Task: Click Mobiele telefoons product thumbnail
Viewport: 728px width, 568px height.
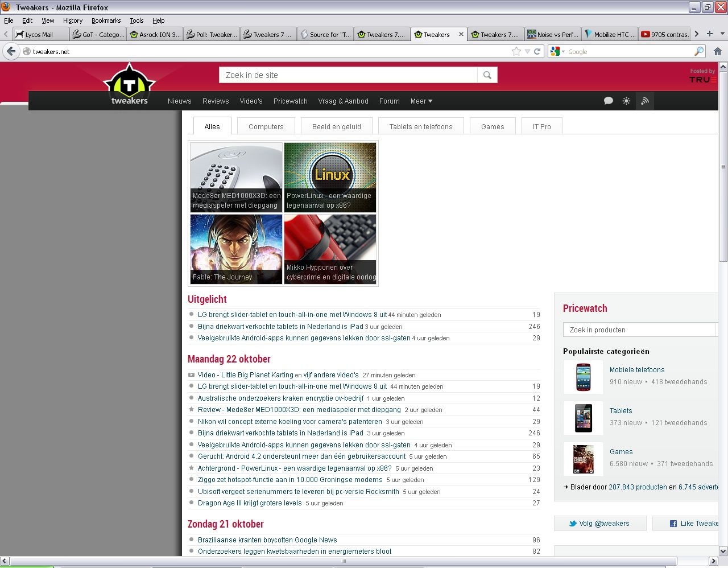Action: point(583,377)
